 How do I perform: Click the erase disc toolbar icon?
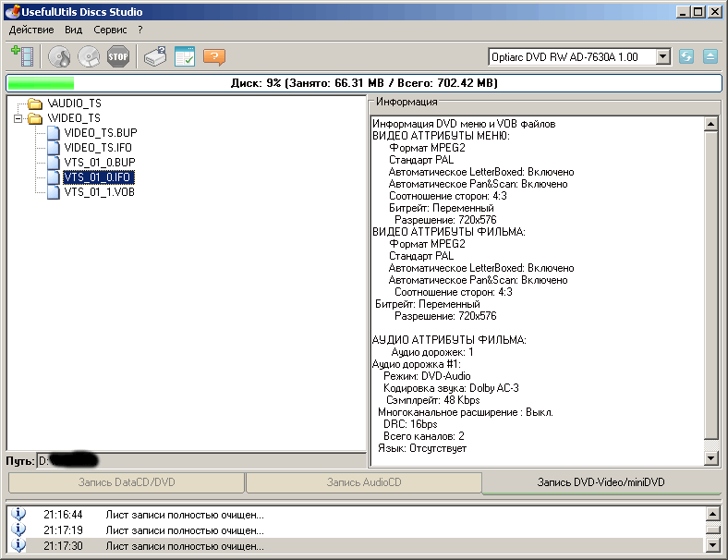pyautogui.click(x=89, y=56)
